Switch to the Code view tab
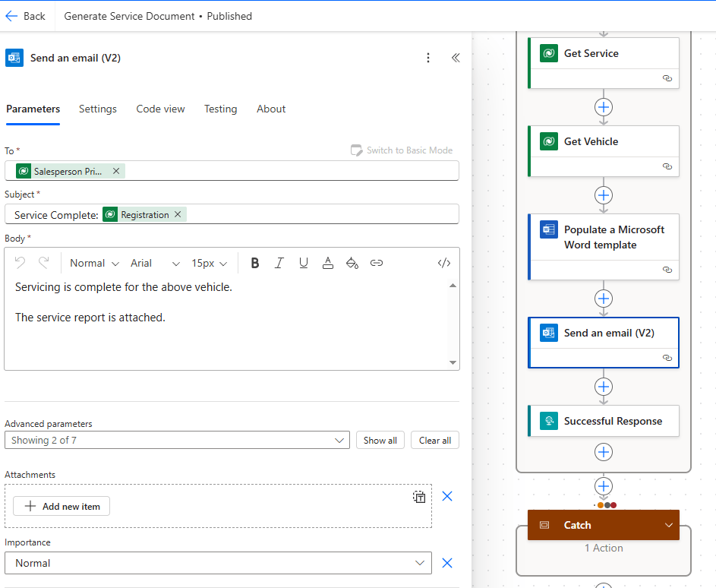 160,109
